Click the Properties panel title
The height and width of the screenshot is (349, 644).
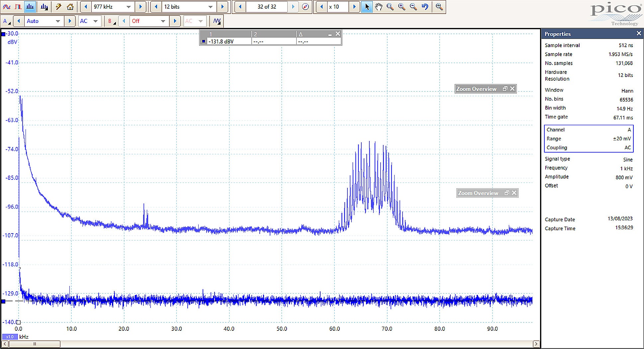pyautogui.click(x=558, y=34)
